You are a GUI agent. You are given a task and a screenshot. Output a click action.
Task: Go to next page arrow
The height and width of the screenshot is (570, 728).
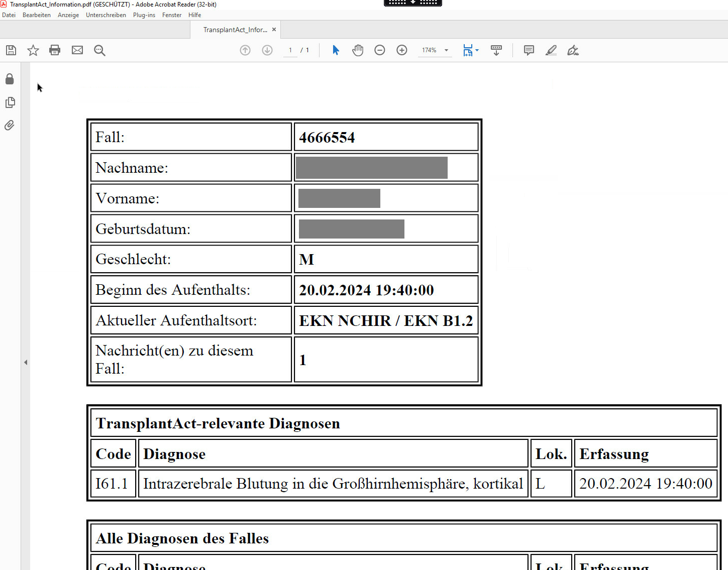pos(267,50)
